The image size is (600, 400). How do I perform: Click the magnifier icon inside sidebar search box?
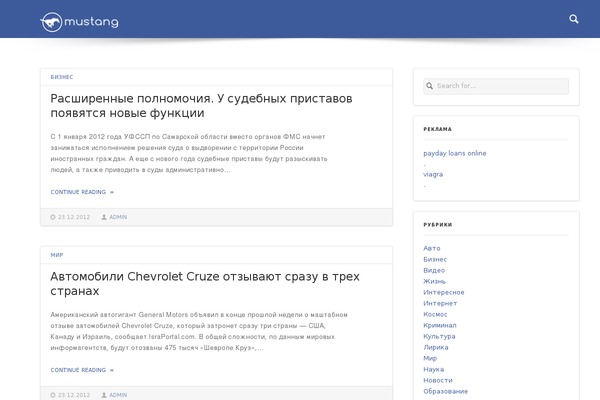429,86
